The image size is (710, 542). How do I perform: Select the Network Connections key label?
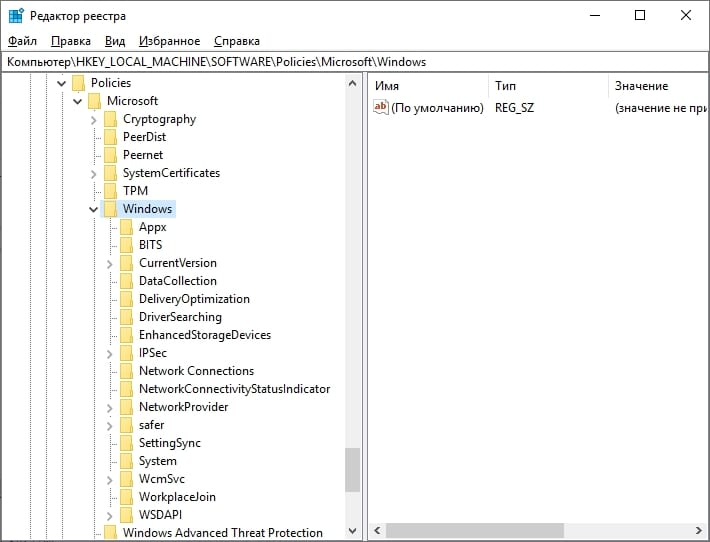click(x=197, y=371)
